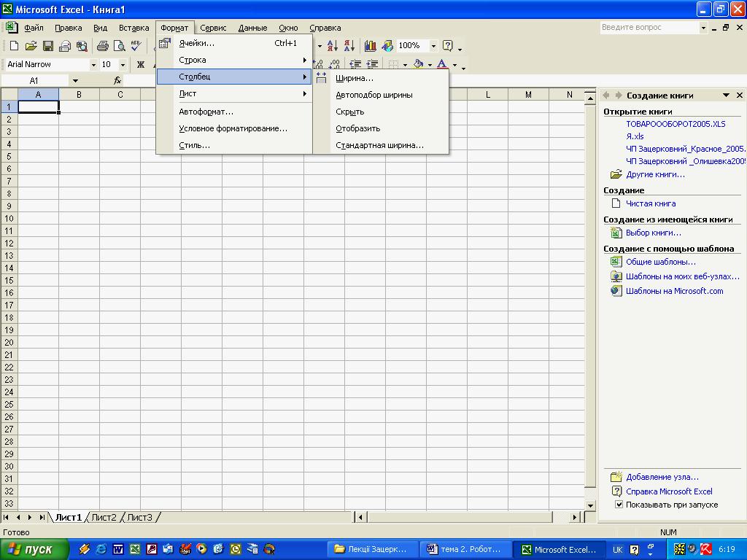The height and width of the screenshot is (560, 747).
Task: Apply font color with the A button
Action: (x=442, y=64)
